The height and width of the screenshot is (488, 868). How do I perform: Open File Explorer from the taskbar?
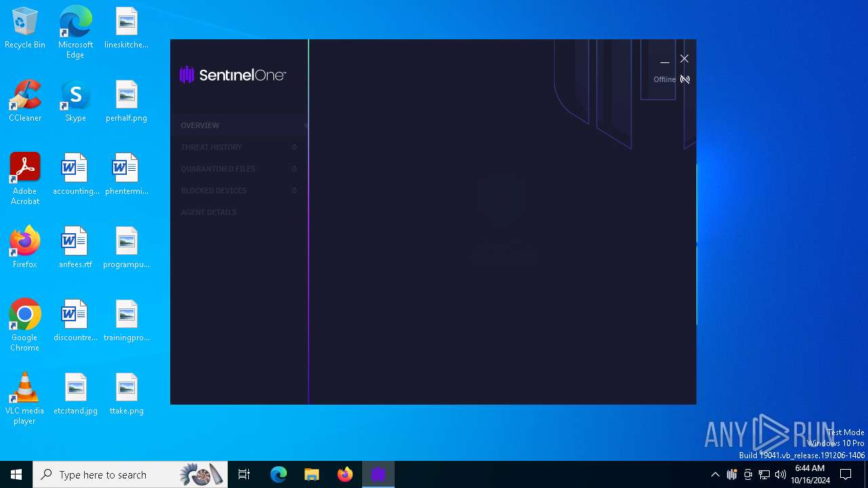pyautogui.click(x=312, y=474)
